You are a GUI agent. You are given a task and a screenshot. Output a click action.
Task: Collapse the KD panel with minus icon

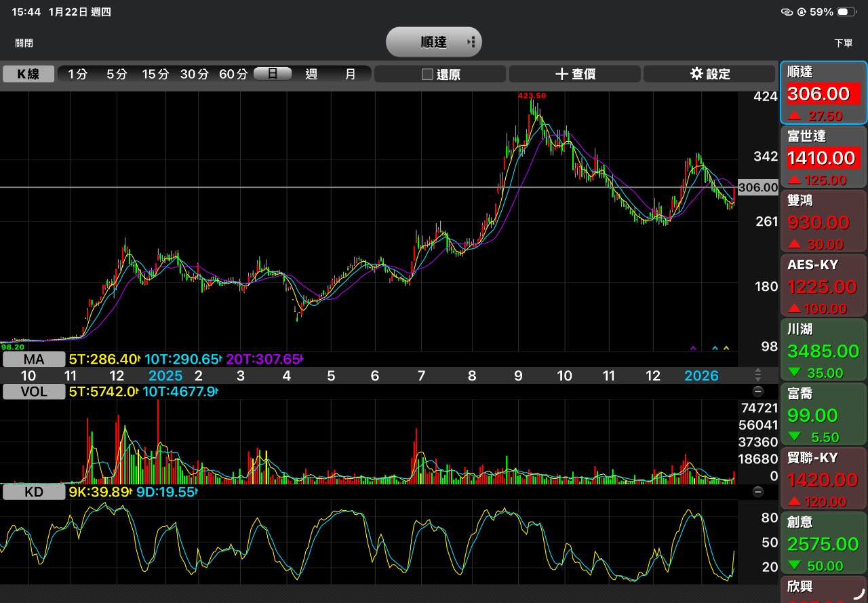(758, 492)
